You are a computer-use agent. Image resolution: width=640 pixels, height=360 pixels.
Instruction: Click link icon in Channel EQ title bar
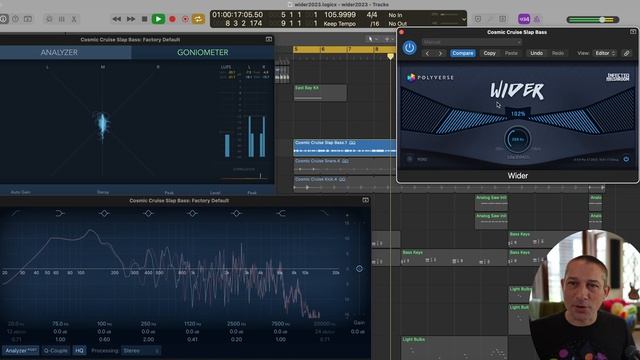pyautogui.click(x=365, y=200)
